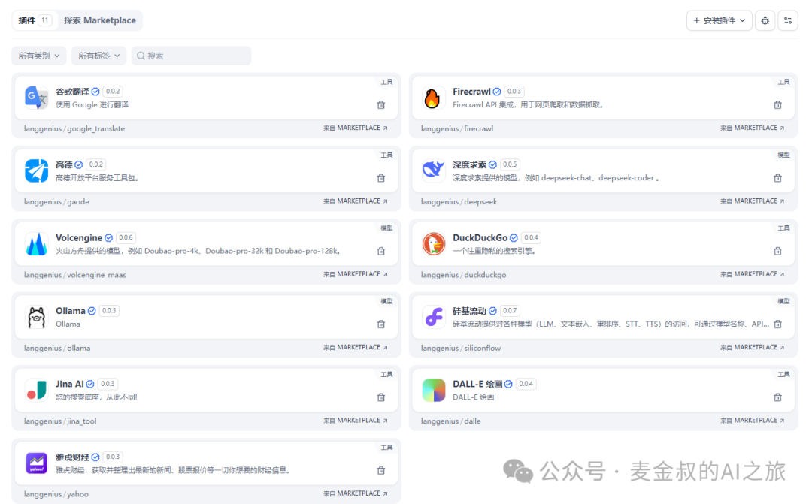Click the 0.0.7 version badge on 硅基流动
This screenshot has width=812, height=504.
tap(510, 310)
